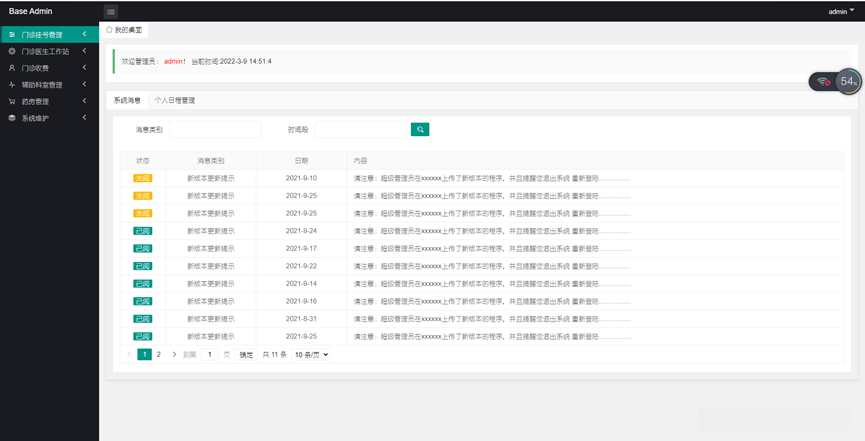The height and width of the screenshot is (441, 865).
Task: Open the 门诊挂号管理 menu
Action: [x=49, y=35]
